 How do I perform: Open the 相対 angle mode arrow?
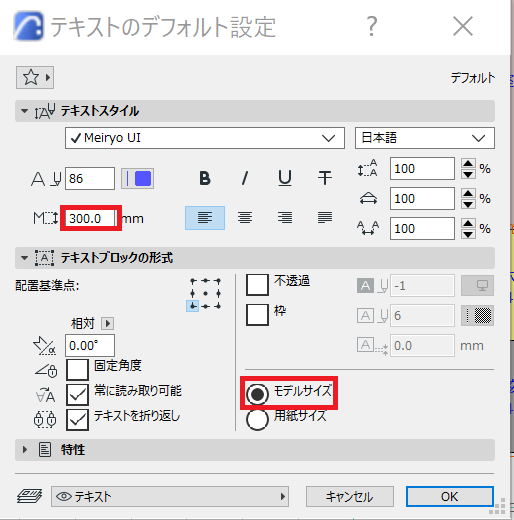pos(107,323)
